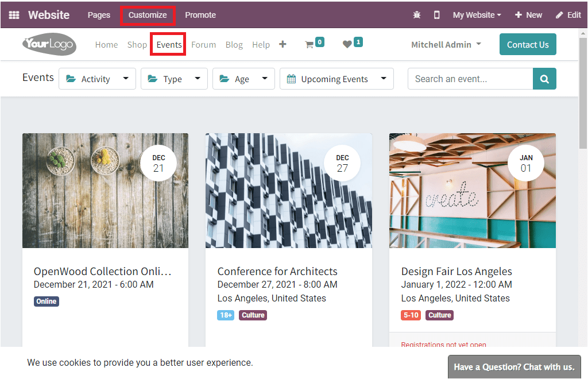Click the YourLogo website logo
Image resolution: width=588 pixels, height=379 pixels.
click(x=49, y=44)
